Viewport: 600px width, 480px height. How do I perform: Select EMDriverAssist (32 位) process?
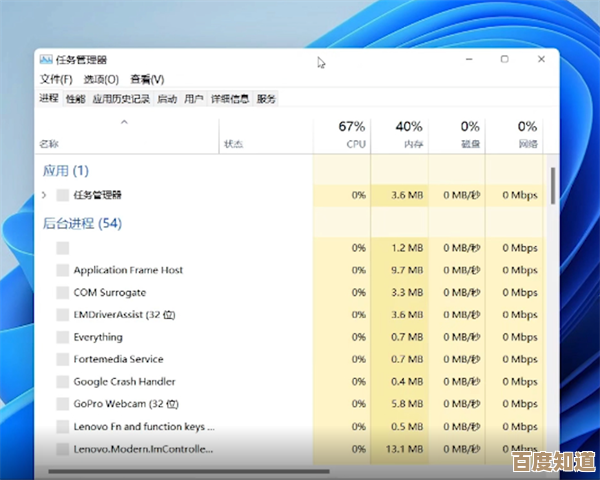point(124,315)
